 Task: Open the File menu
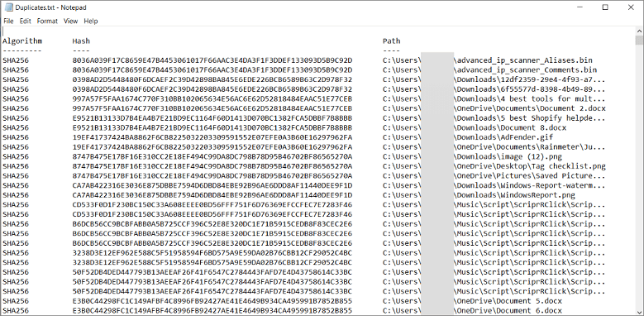(x=8, y=21)
